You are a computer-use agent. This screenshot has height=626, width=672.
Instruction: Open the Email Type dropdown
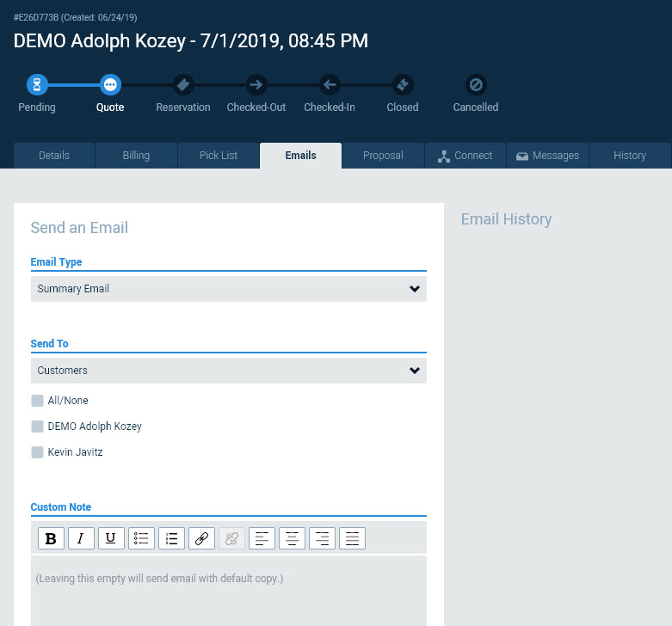[229, 289]
